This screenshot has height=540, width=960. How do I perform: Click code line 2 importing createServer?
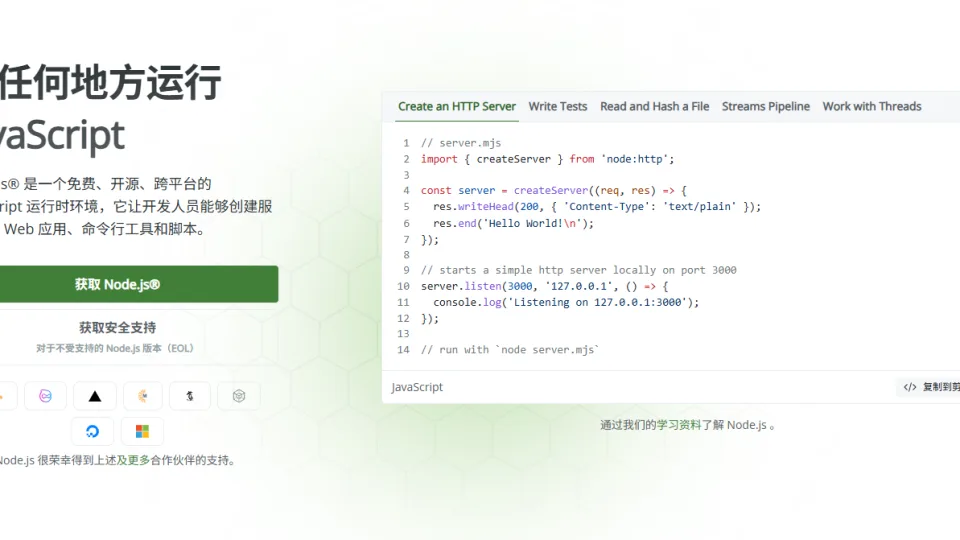click(547, 159)
